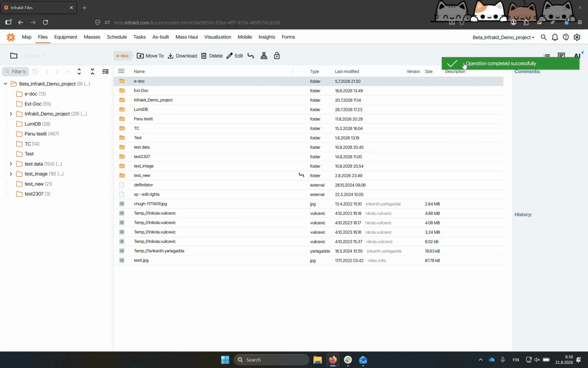The height and width of the screenshot is (368, 588).
Task: Open the Forms menu
Action: pos(288,37)
